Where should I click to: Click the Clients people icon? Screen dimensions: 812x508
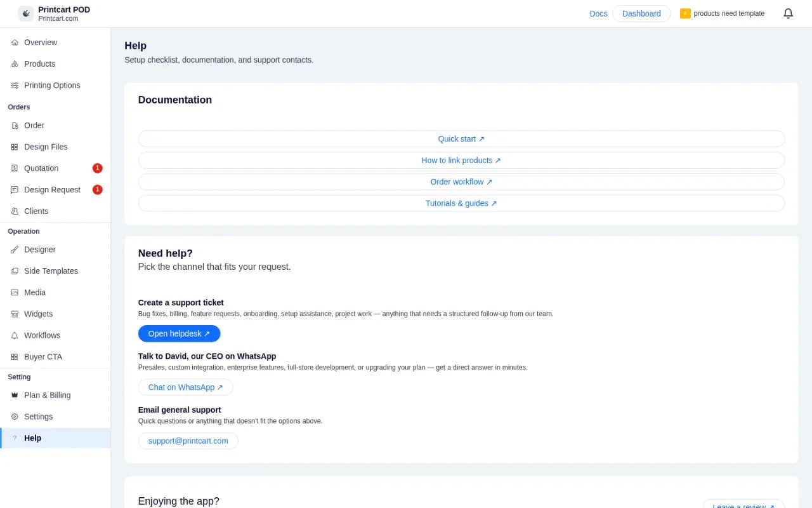coord(15,211)
